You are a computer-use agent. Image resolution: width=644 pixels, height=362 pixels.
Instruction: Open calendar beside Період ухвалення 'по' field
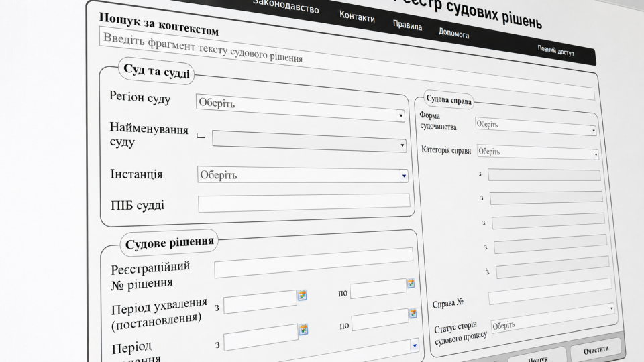coord(411,283)
